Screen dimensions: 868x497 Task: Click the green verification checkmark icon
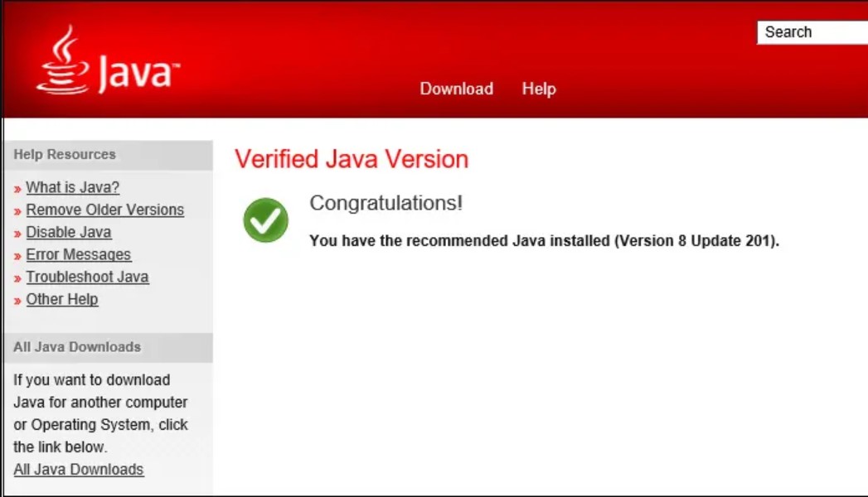[265, 220]
